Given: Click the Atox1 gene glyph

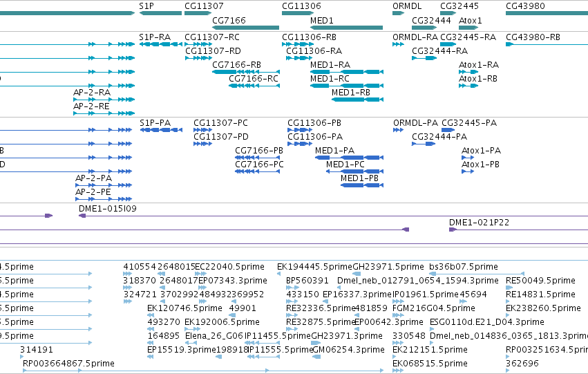Looking at the screenshot, I should tap(468, 28).
